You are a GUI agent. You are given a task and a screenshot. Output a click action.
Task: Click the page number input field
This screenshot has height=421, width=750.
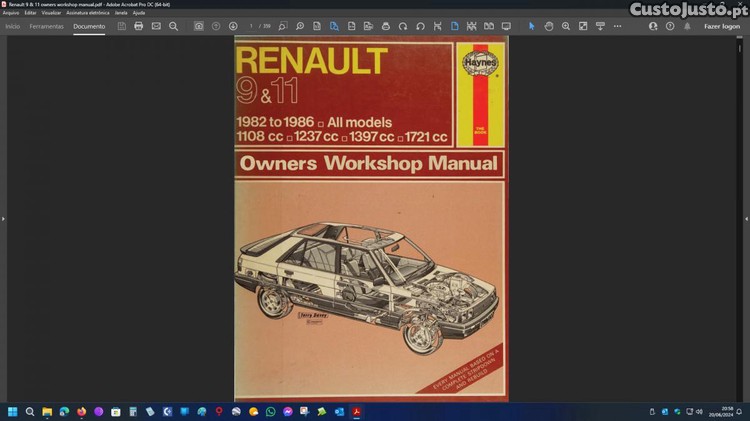pyautogui.click(x=253, y=26)
